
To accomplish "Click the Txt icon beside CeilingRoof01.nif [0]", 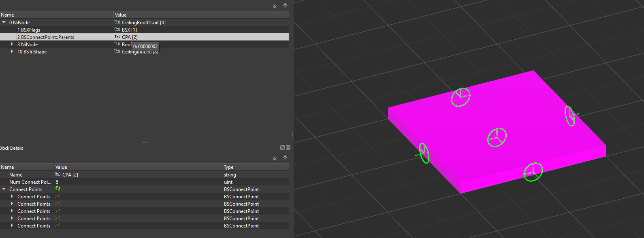I will (117, 22).
